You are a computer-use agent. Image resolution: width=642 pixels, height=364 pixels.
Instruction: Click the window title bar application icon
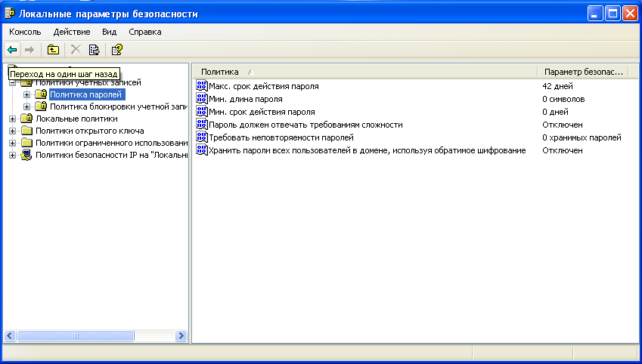(9, 14)
